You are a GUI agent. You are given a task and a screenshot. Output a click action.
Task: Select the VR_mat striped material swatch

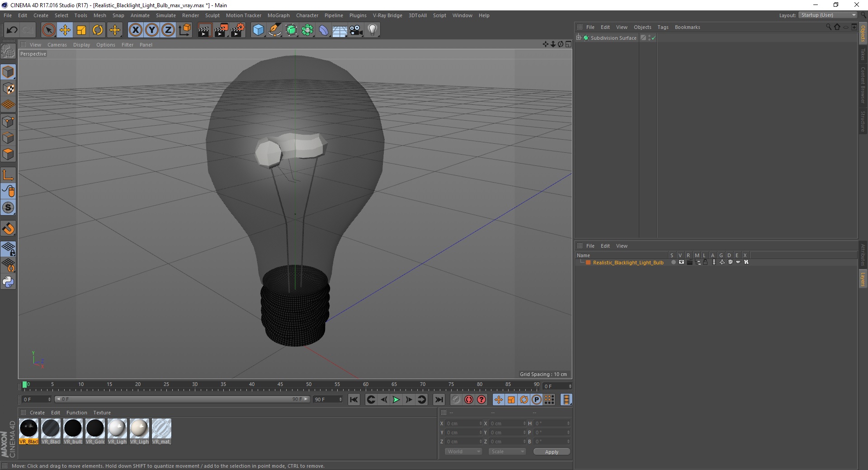coord(161,432)
